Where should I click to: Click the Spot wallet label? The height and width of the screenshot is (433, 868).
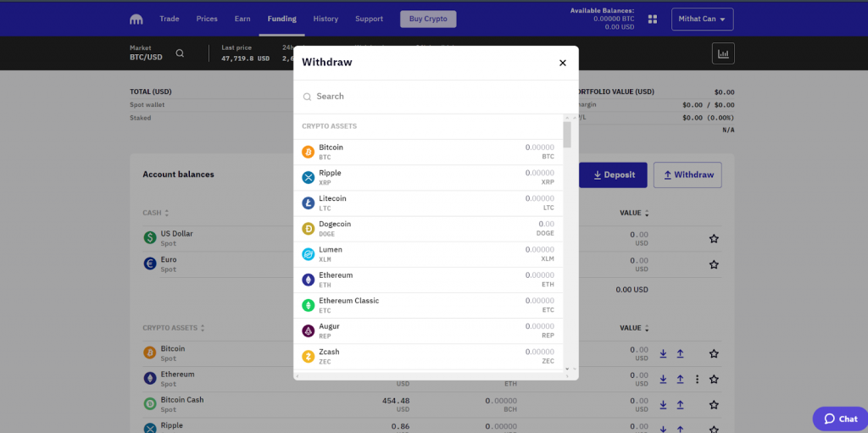pos(147,105)
